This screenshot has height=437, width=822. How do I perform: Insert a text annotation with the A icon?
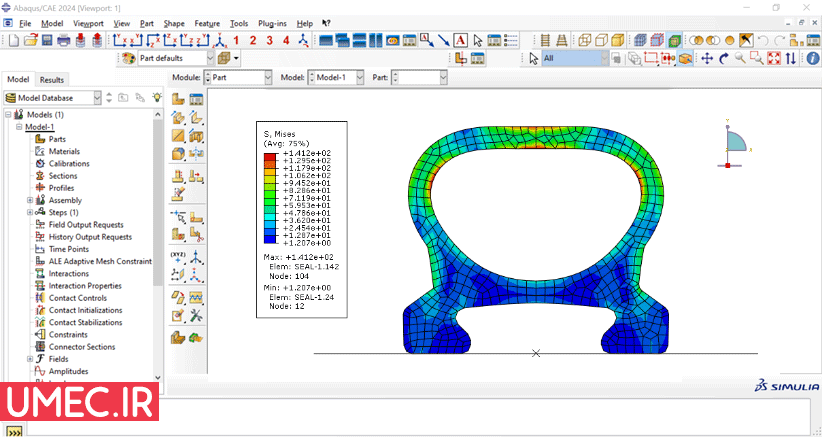(x=460, y=40)
